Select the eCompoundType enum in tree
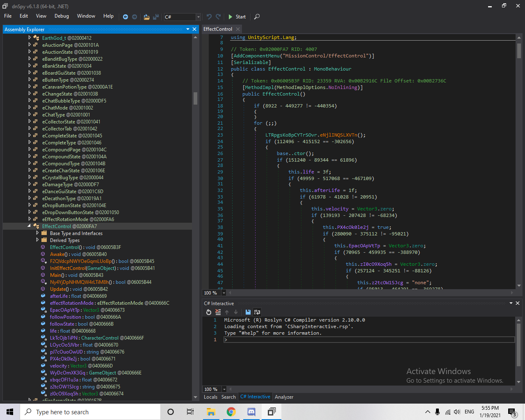Image resolution: width=525 pixels, height=420 pixels. pyautogui.click(x=74, y=164)
